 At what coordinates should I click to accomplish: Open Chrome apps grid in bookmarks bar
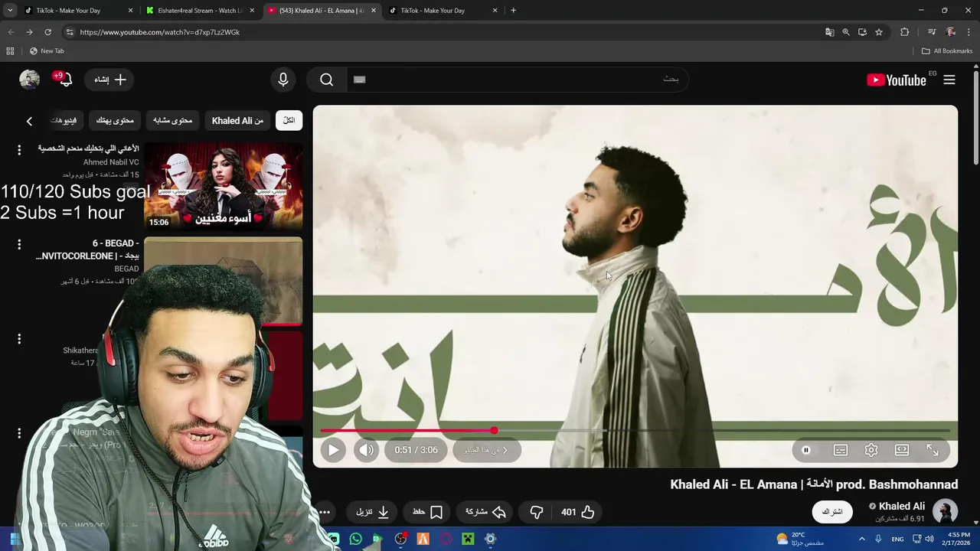[x=10, y=51]
